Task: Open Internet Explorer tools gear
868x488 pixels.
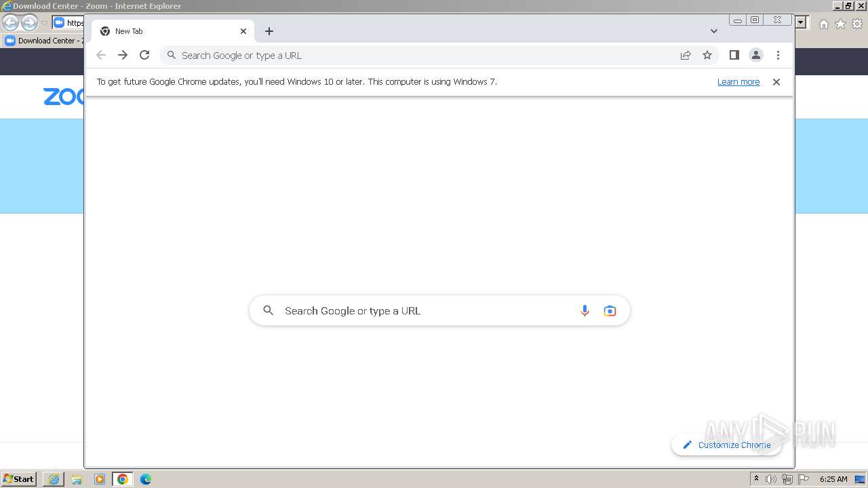Action: 857,24
